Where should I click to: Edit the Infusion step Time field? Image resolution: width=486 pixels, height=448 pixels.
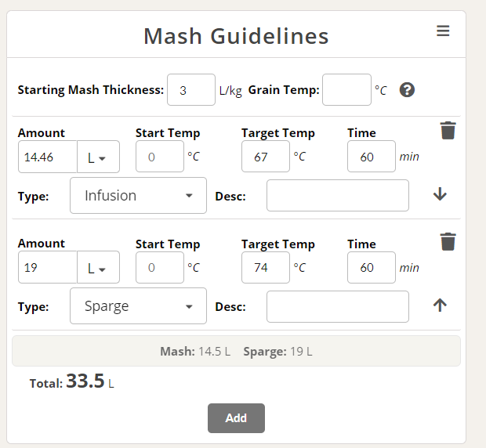(372, 157)
